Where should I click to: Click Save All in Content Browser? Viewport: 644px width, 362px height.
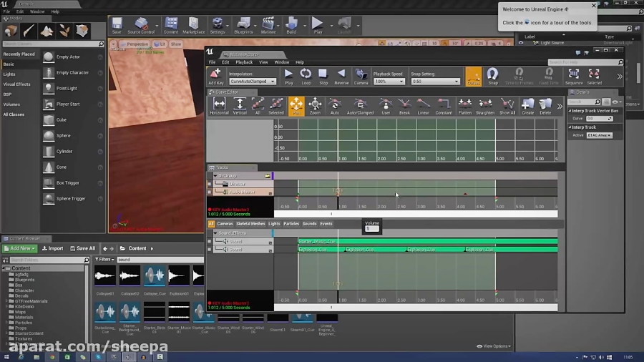point(82,248)
